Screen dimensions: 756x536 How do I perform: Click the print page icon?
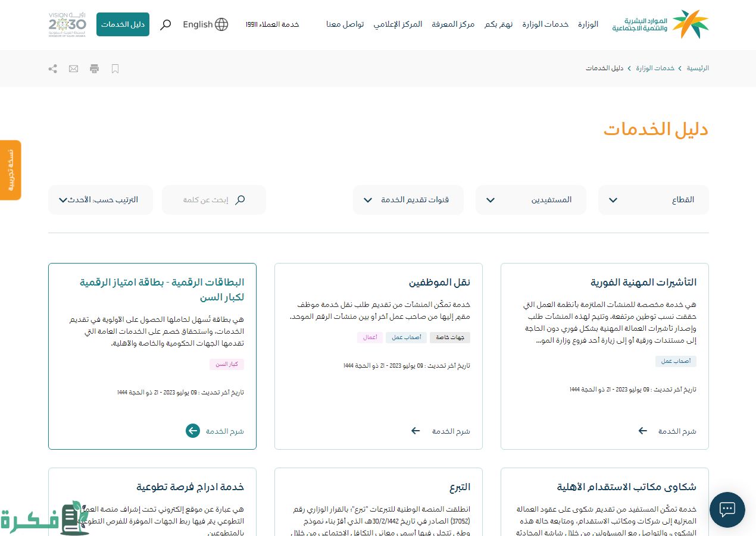coord(94,68)
